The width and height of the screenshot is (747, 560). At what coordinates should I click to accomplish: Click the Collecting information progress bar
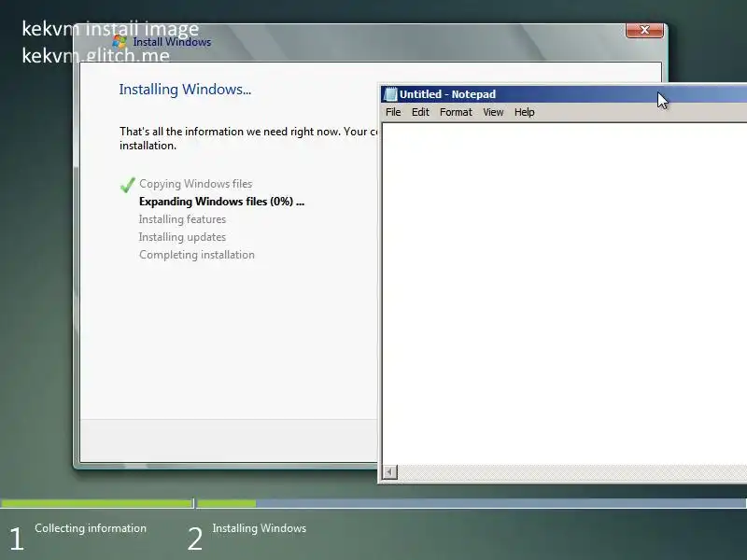click(x=97, y=503)
